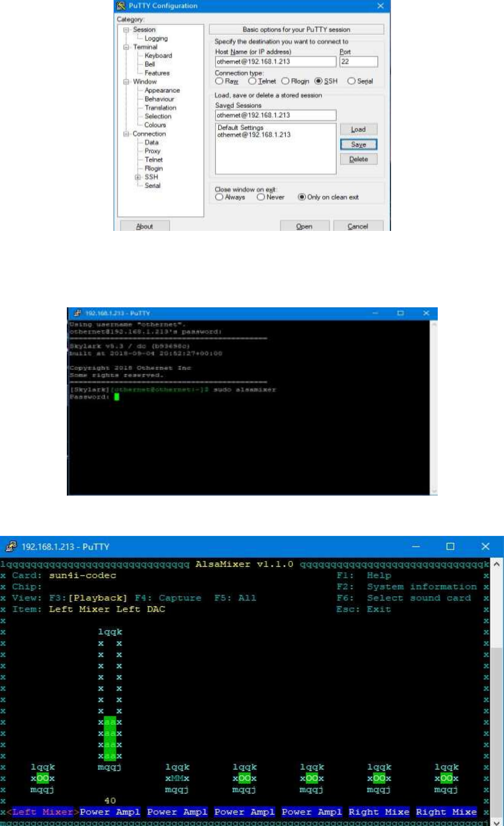This screenshot has height=826, width=504.
Task: Collapse the Connection tree node
Action: 126,134
